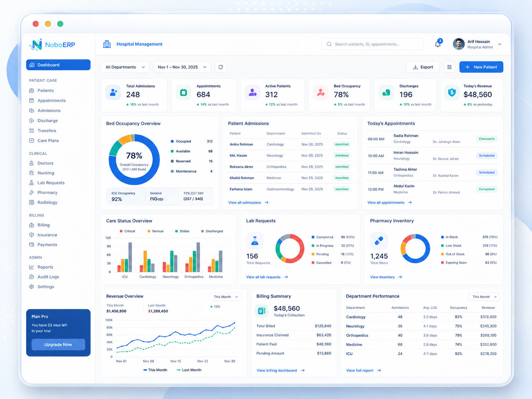Click the Doctors sidebar icon
Screen dimensions: 532x399
[x=32, y=163]
